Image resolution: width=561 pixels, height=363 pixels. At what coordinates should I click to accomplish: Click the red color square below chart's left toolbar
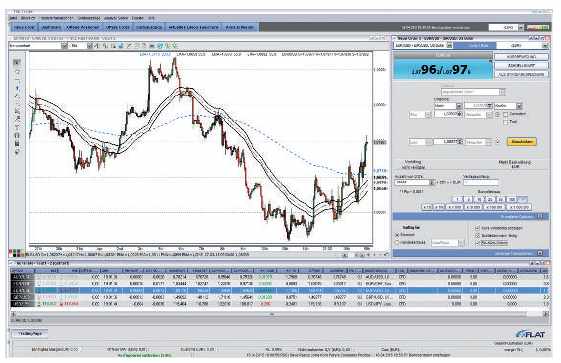[10, 253]
